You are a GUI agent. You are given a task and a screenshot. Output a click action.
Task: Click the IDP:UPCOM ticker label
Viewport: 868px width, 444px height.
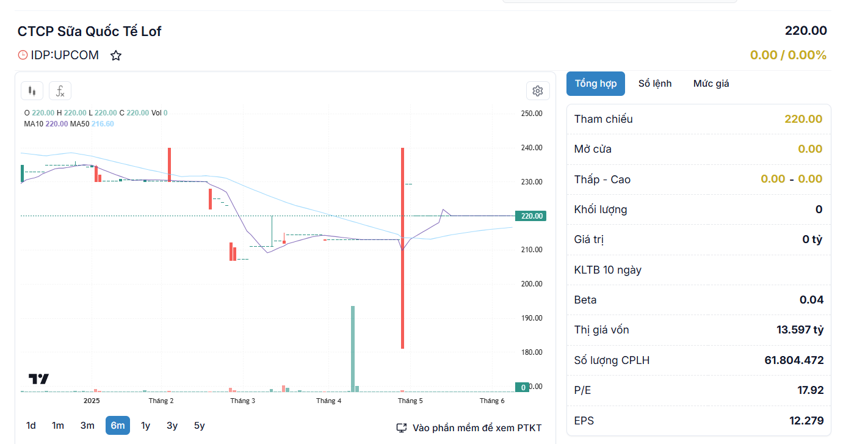[65, 55]
